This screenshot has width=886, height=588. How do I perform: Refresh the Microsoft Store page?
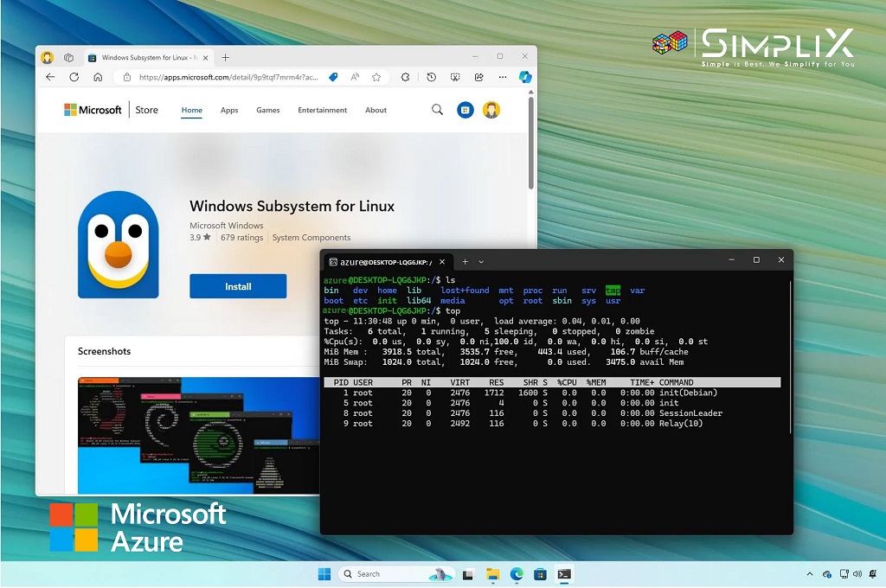pyautogui.click(x=74, y=77)
